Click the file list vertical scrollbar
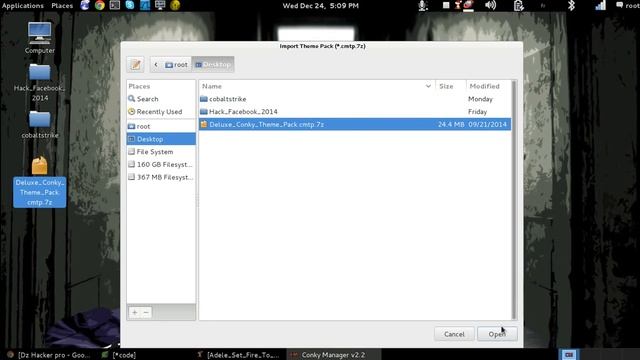 coord(513,200)
